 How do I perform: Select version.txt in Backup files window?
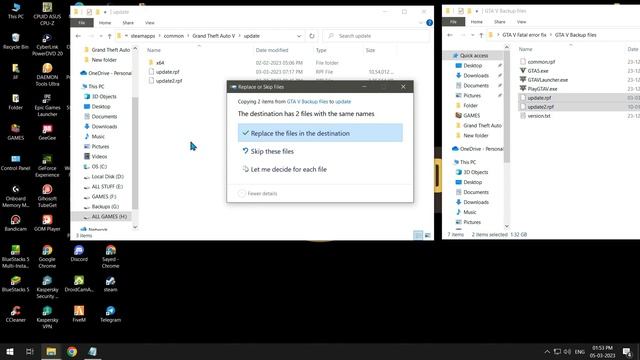click(x=539, y=116)
